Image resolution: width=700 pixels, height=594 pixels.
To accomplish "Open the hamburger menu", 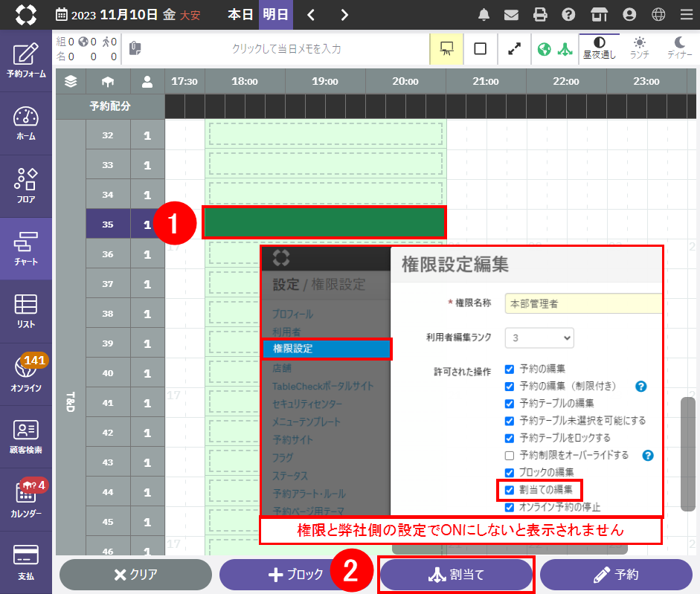I will pyautogui.click(x=687, y=15).
